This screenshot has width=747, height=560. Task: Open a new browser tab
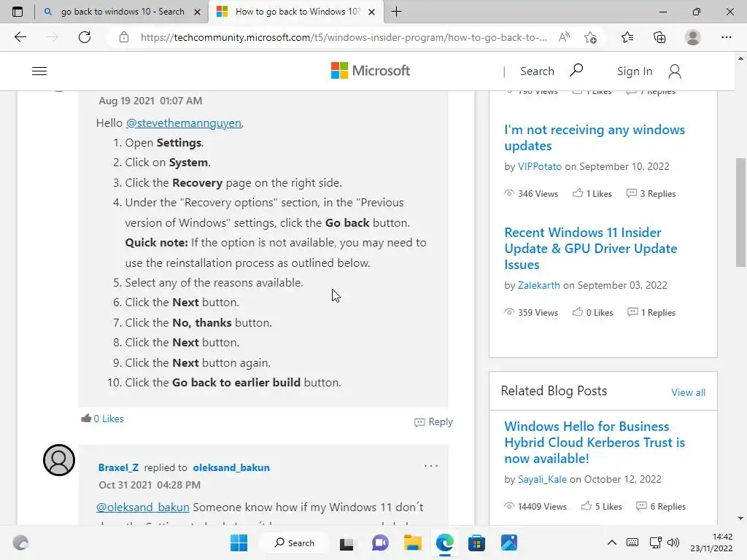[396, 12]
